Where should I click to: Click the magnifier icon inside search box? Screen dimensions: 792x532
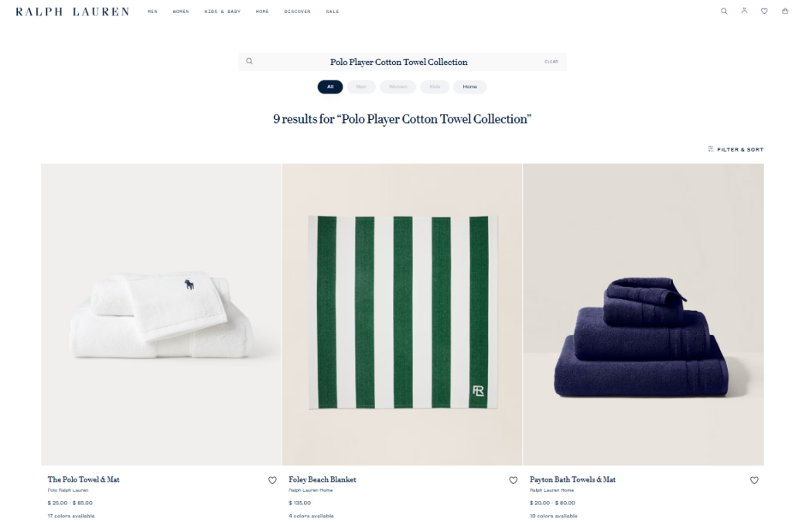click(x=250, y=61)
